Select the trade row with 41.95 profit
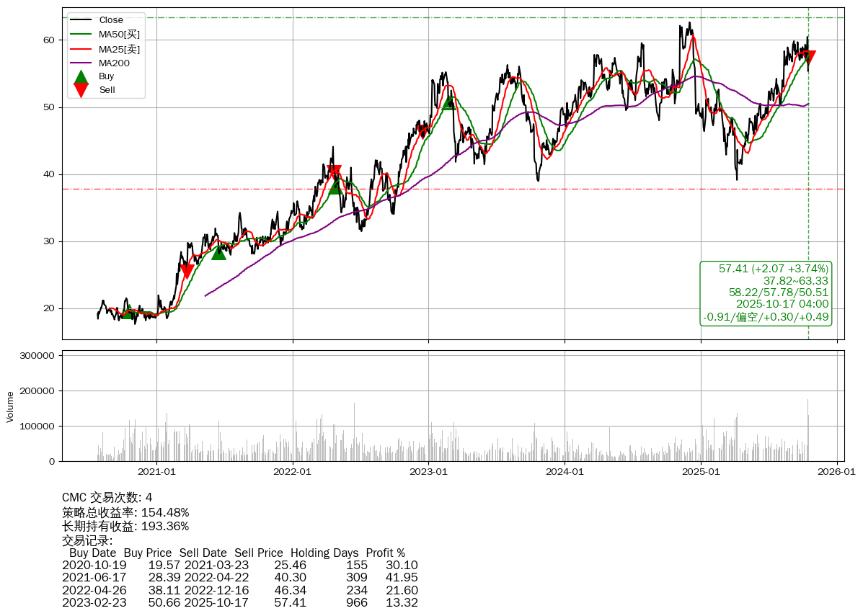The height and width of the screenshot is (616, 863). coord(239,578)
